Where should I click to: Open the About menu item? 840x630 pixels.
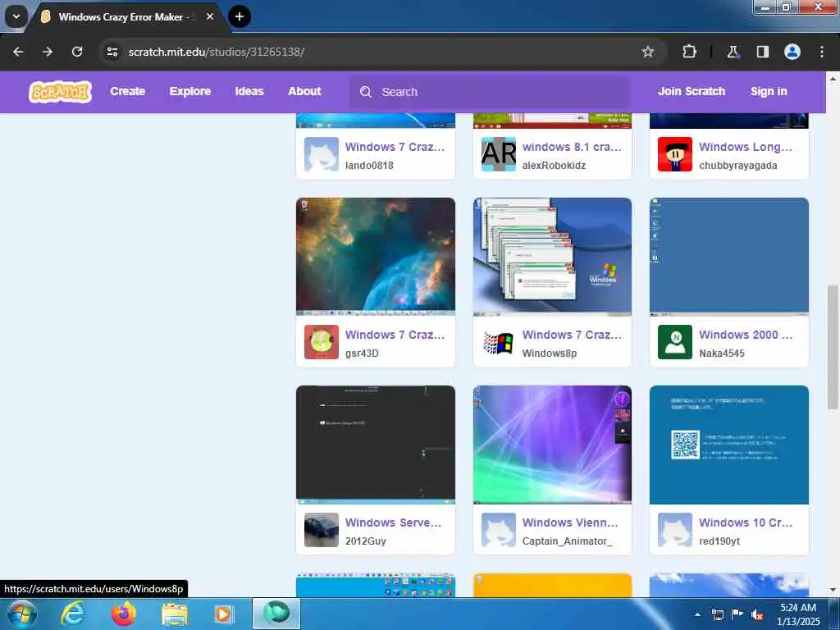(304, 92)
